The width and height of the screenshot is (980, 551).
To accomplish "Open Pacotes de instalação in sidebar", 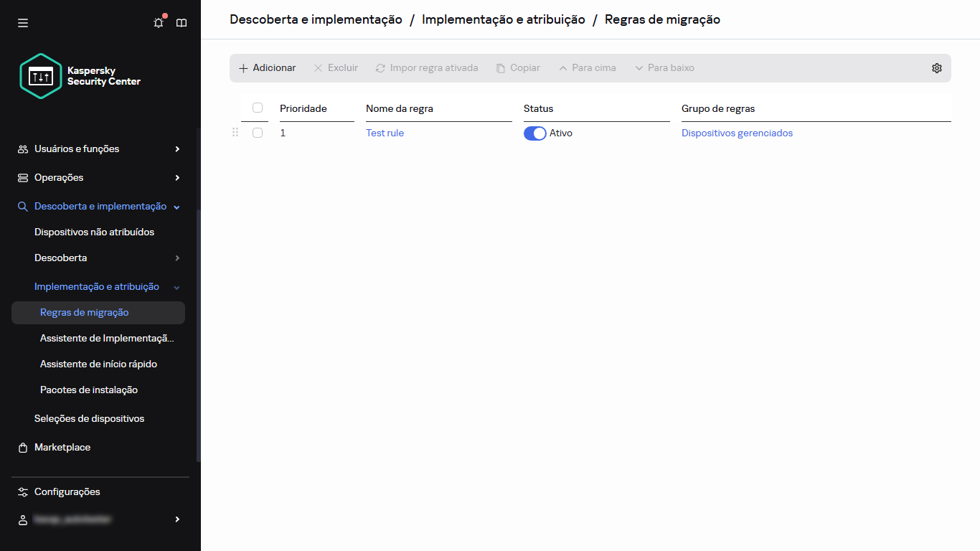I will (88, 390).
